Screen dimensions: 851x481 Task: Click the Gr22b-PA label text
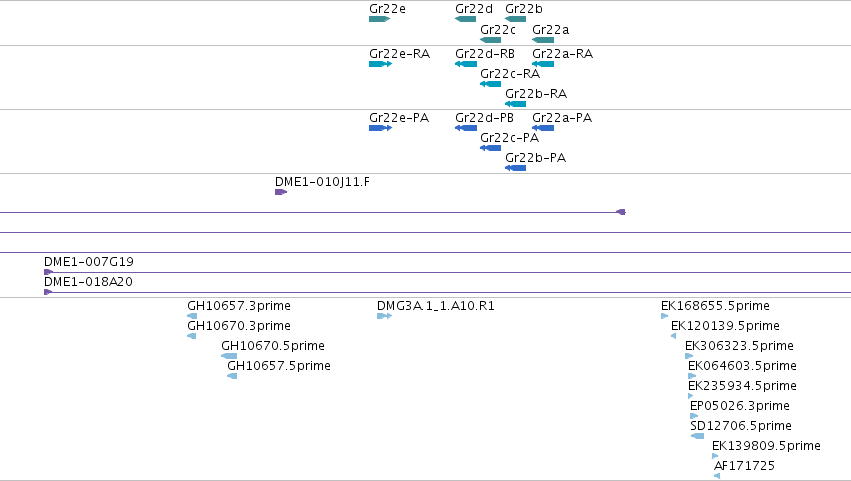tap(536, 158)
